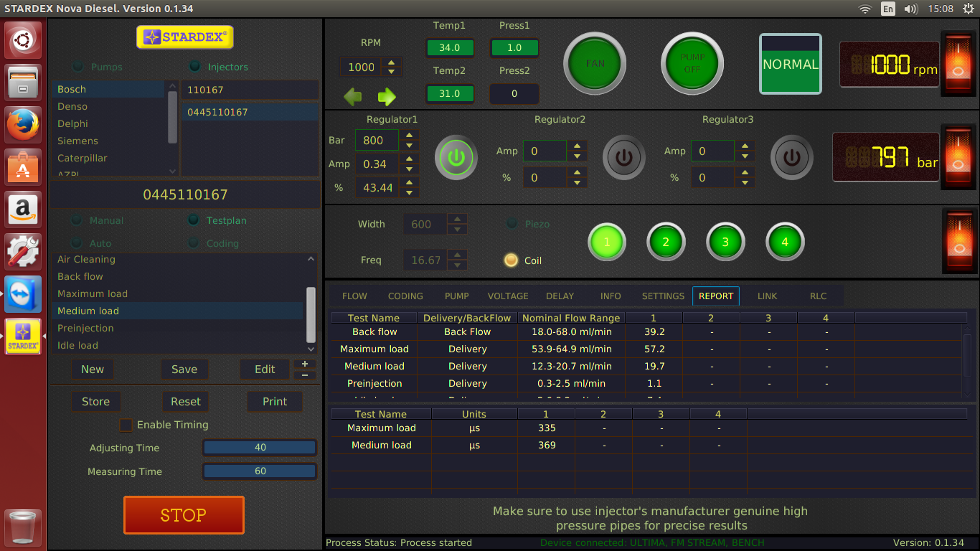Select injector channel 3 LED button

click(x=725, y=242)
